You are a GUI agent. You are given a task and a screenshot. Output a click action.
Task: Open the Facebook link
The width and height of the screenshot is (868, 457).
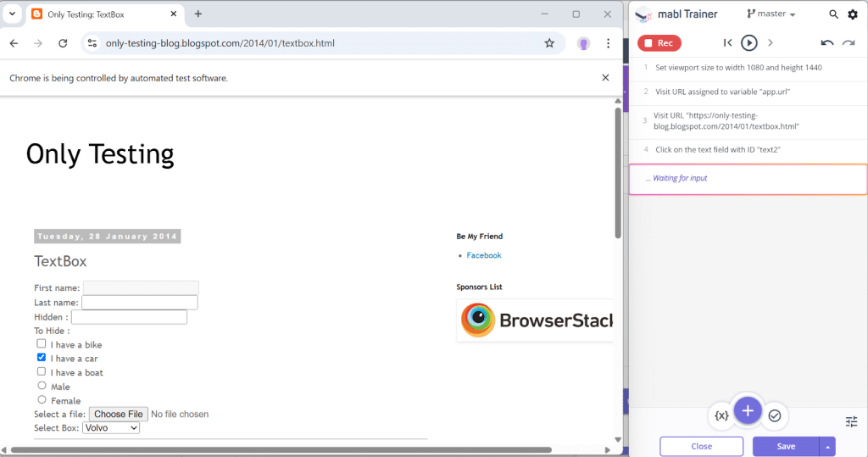pyautogui.click(x=484, y=255)
